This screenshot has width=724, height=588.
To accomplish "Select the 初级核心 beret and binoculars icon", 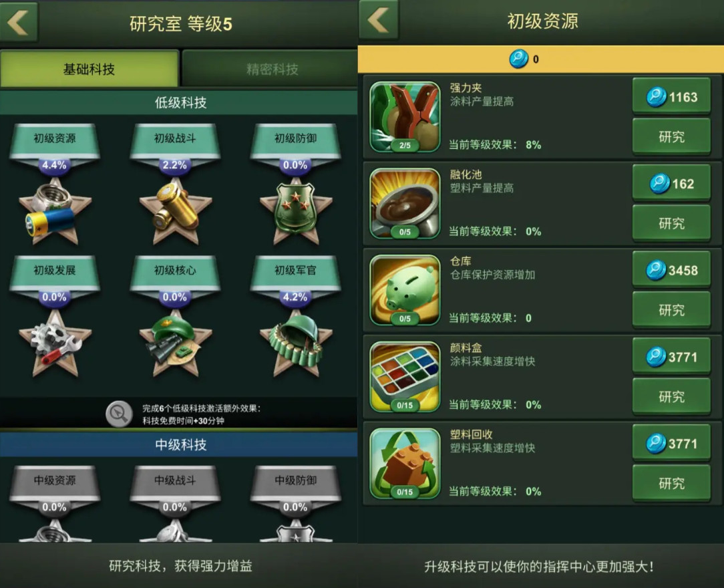I will coord(175,343).
